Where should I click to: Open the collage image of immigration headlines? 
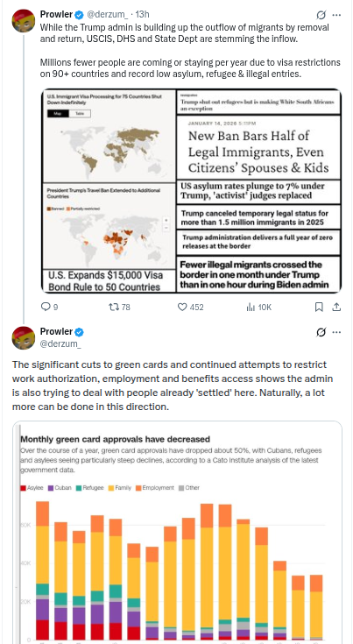191,191
